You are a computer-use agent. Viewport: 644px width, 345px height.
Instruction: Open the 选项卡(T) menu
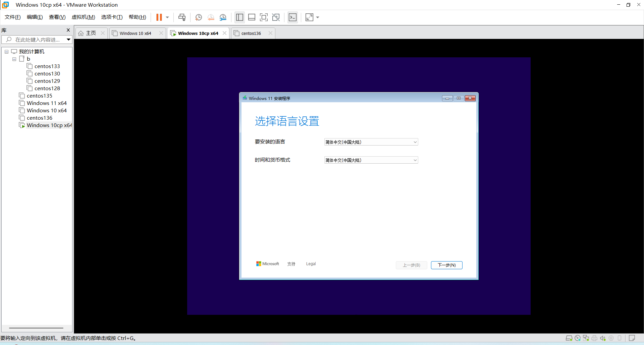coord(112,17)
